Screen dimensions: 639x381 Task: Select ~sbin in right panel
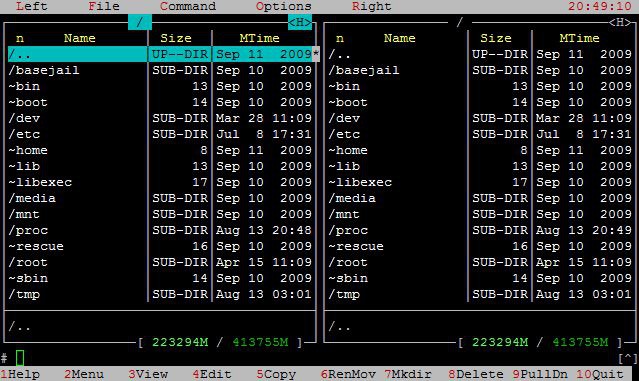click(480, 278)
